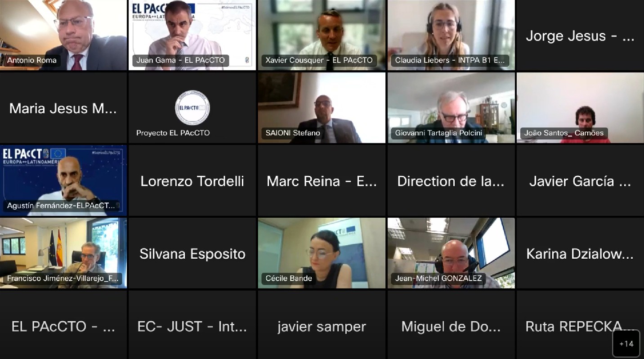644x359 pixels.
Task: Select Giovanni Tartaglia Polcini's video
Action: [451, 108]
